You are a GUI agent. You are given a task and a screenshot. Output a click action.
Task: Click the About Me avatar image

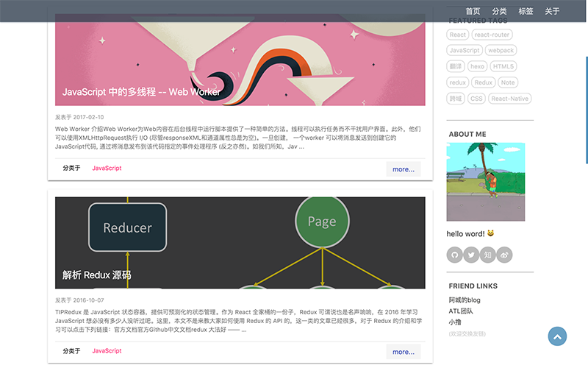486,181
